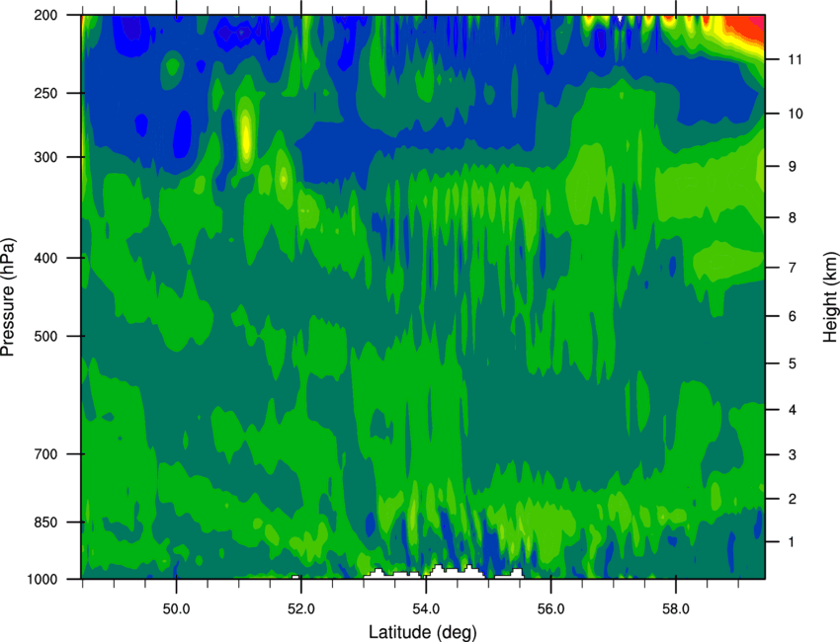Screen dimensions: 840x642
Task: Pick the 2 km height label
Action: [x=793, y=499]
